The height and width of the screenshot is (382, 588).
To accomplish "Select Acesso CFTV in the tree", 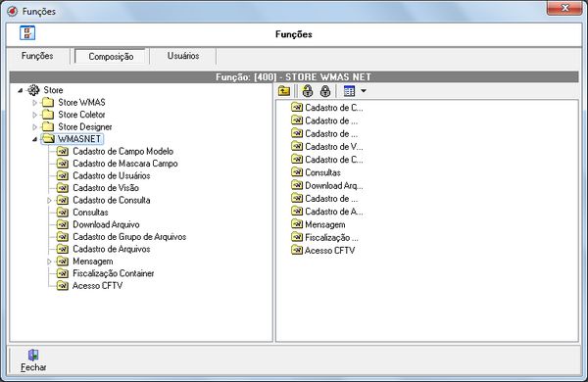I will click(97, 286).
